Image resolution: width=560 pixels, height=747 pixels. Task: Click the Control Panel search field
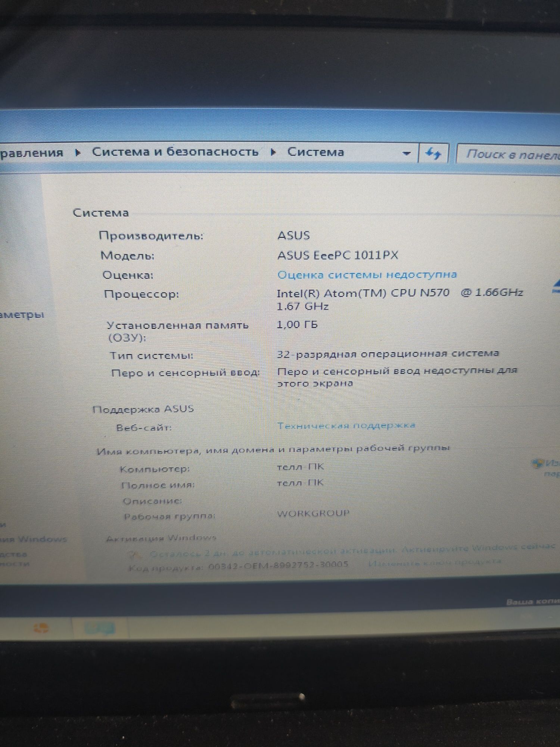pos(508,154)
